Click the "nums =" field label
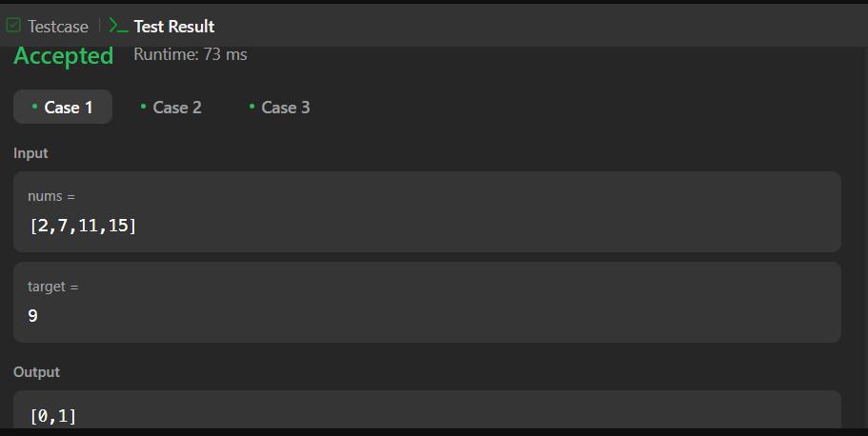868x436 pixels. pos(51,196)
